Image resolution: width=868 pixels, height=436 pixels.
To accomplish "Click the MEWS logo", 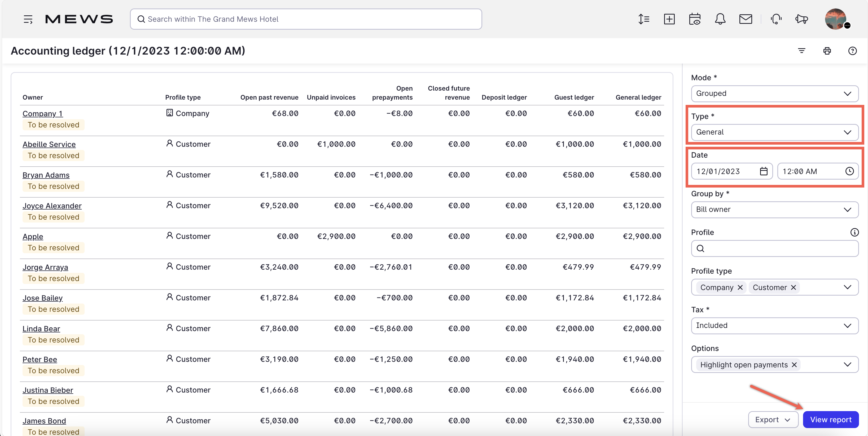I will (79, 19).
